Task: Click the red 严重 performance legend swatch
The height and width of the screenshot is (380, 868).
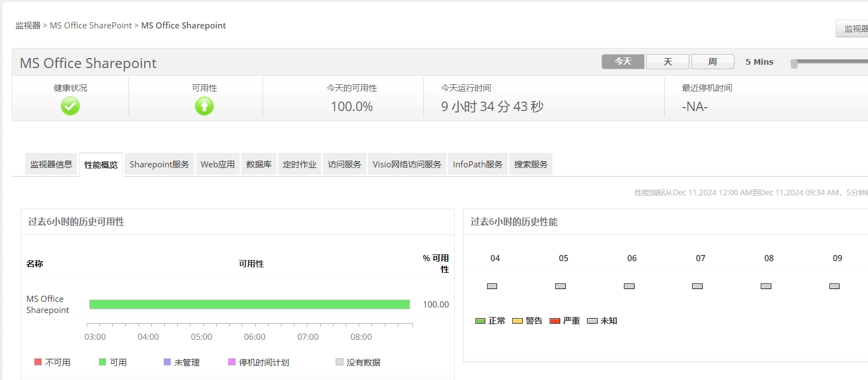Action: pos(555,321)
